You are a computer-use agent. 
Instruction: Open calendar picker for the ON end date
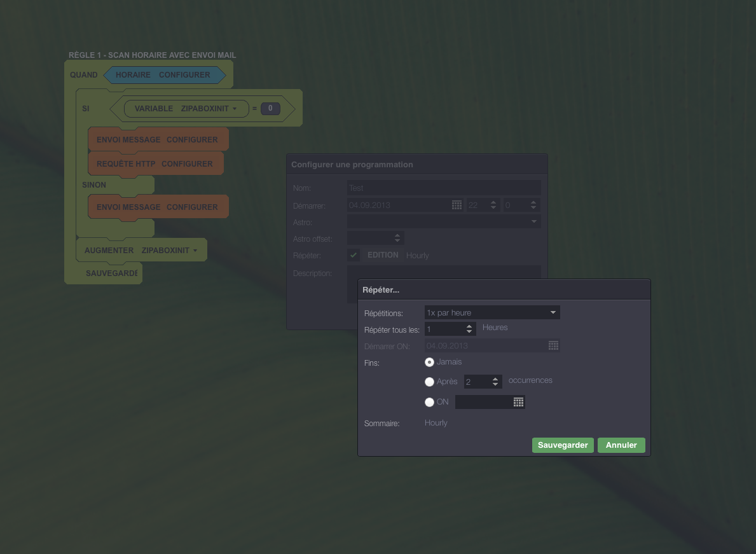click(518, 402)
